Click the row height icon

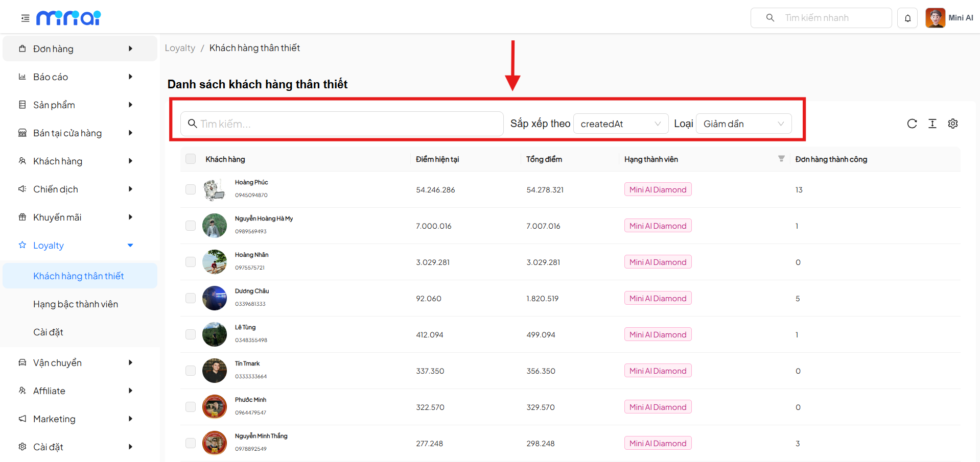[932, 124]
